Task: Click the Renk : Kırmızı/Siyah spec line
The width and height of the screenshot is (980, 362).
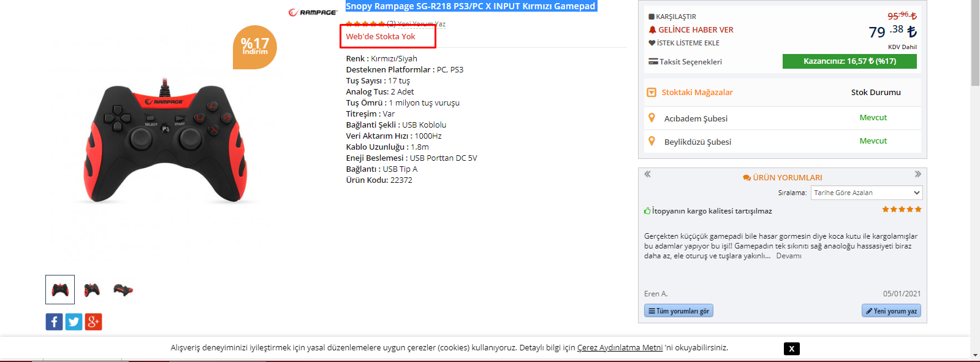Action: [381, 58]
